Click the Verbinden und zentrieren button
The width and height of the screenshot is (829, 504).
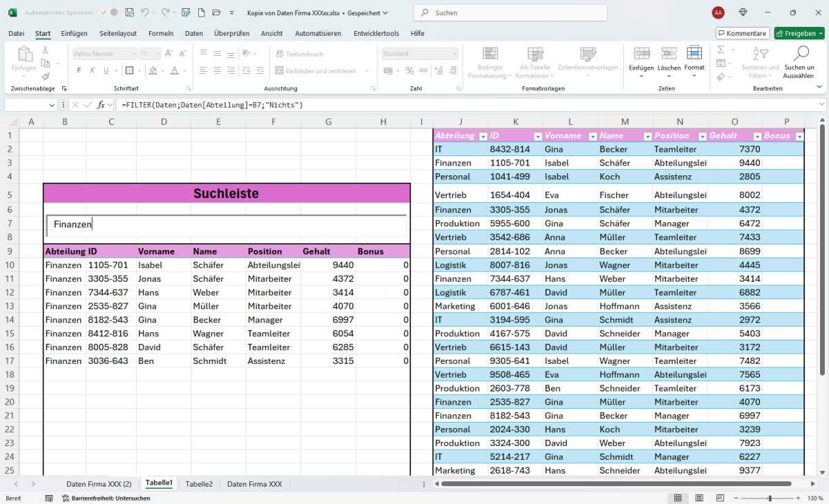[x=316, y=70]
